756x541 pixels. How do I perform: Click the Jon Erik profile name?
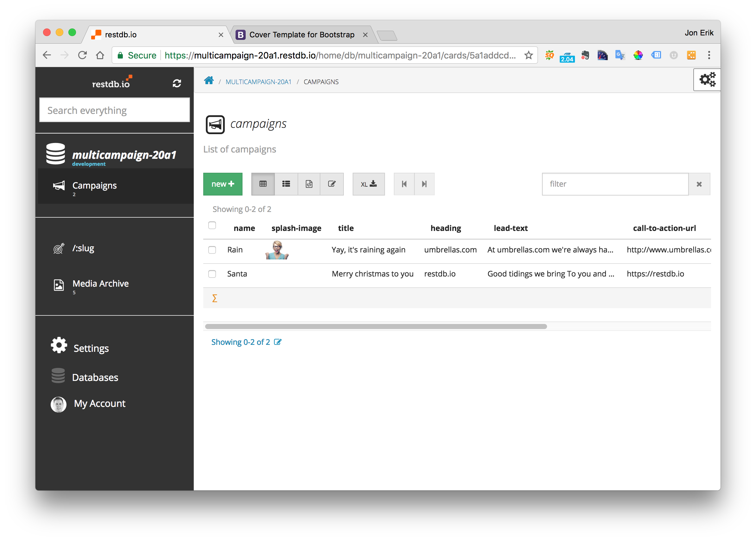(x=699, y=33)
